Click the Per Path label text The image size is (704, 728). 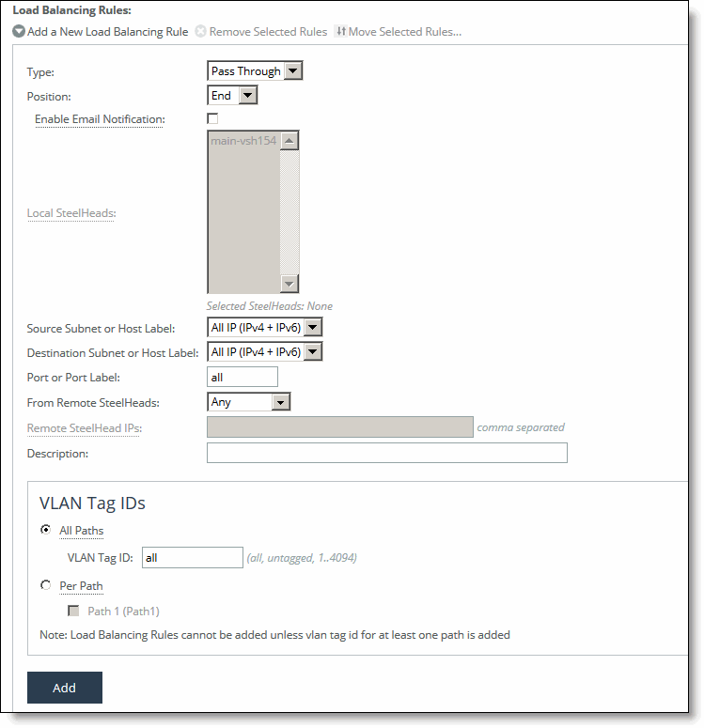[82, 586]
